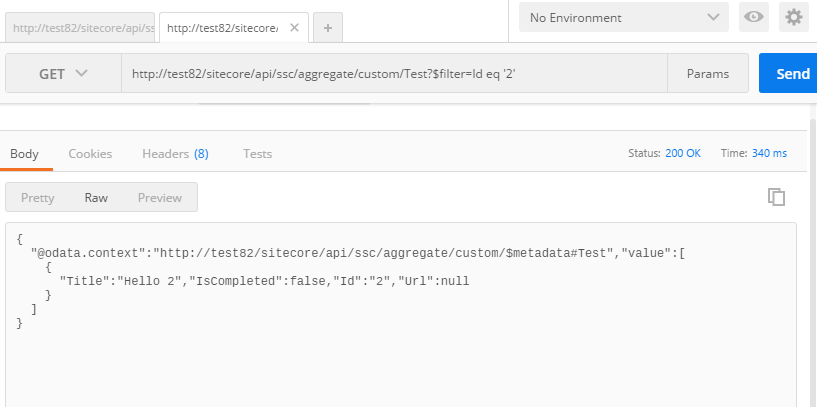Image resolution: width=817 pixels, height=407 pixels.
Task: Click the 200 OK status value
Action: (683, 153)
